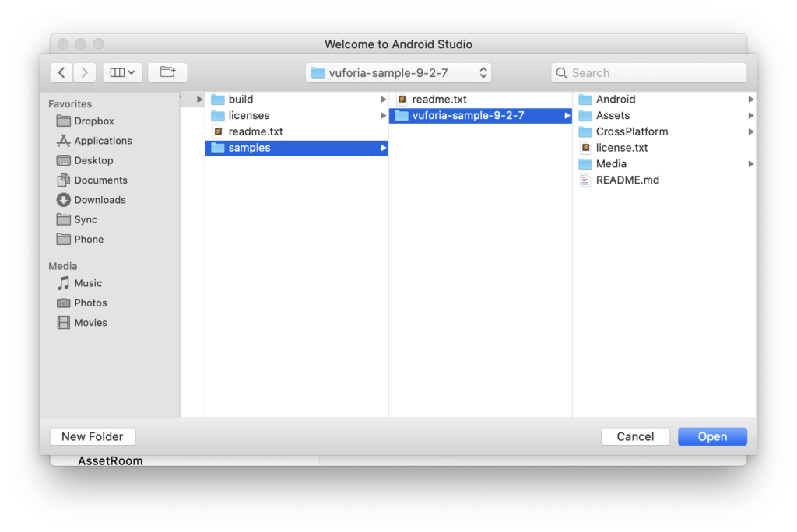Image resolution: width=797 pixels, height=532 pixels.
Task: Open the Sync folder in sidebar
Action: tap(77, 219)
